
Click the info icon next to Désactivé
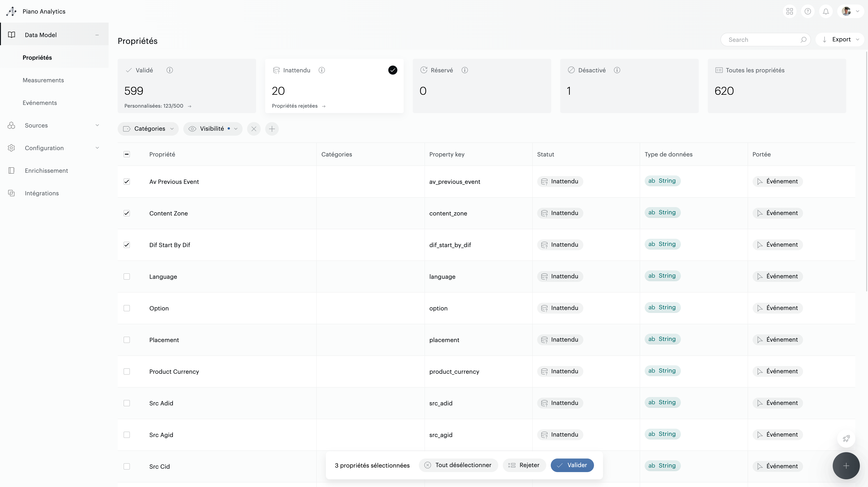click(x=617, y=70)
